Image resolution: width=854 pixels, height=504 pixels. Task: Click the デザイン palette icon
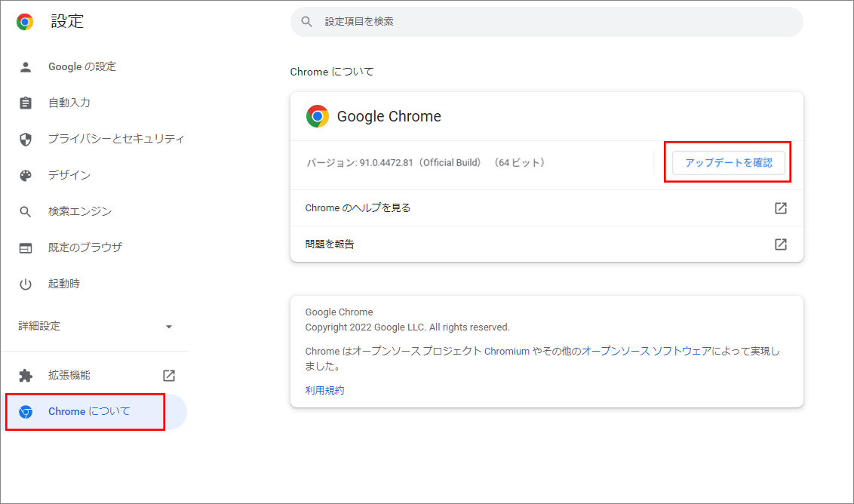tap(26, 176)
